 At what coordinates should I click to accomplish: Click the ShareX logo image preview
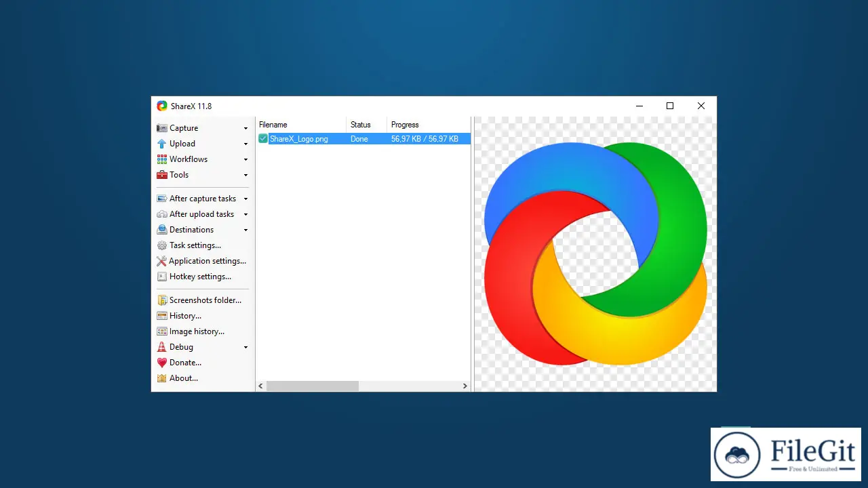click(595, 254)
